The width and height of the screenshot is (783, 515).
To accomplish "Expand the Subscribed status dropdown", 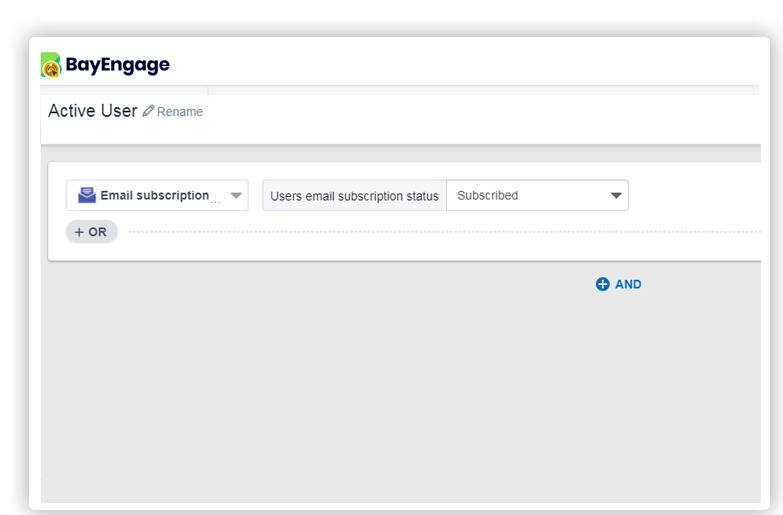I will pos(537,195).
